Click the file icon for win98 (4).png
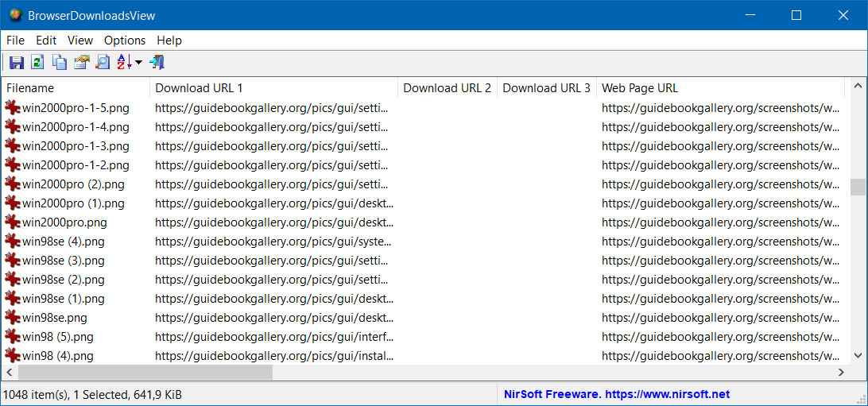 coord(13,356)
